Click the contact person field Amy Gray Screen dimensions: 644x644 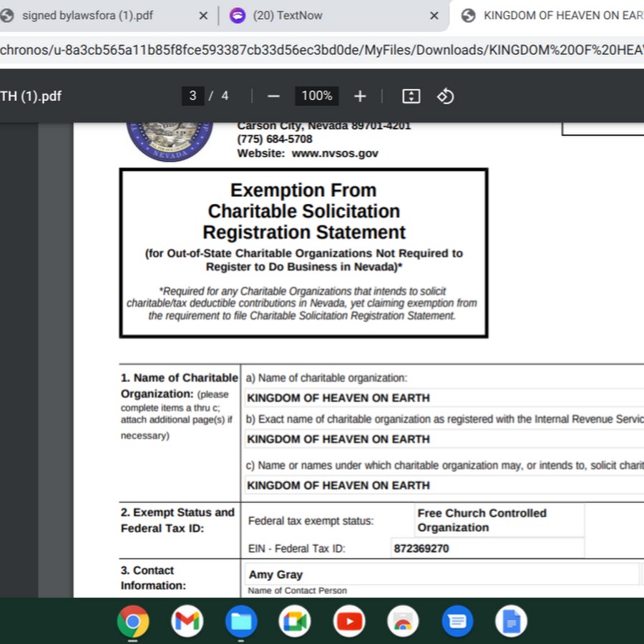[x=442, y=574]
